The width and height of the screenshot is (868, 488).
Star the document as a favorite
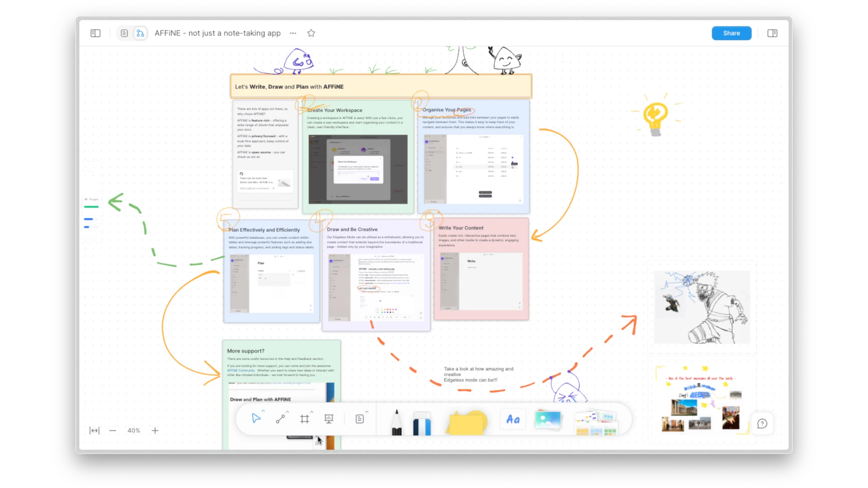[311, 33]
